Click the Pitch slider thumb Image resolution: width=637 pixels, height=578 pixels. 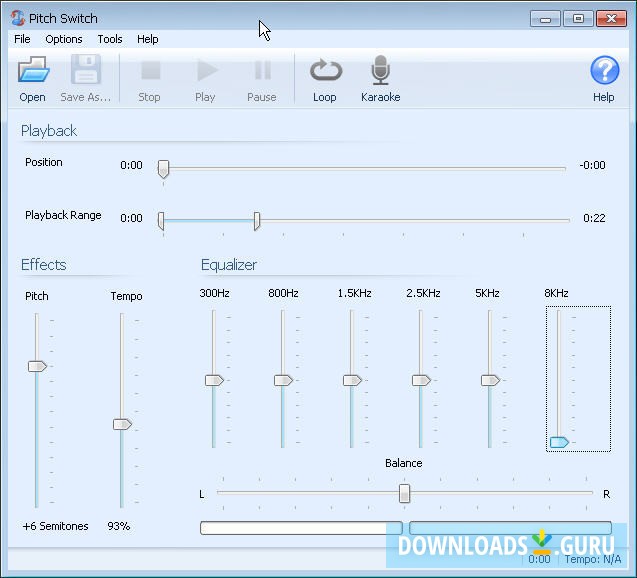pyautogui.click(x=37, y=366)
